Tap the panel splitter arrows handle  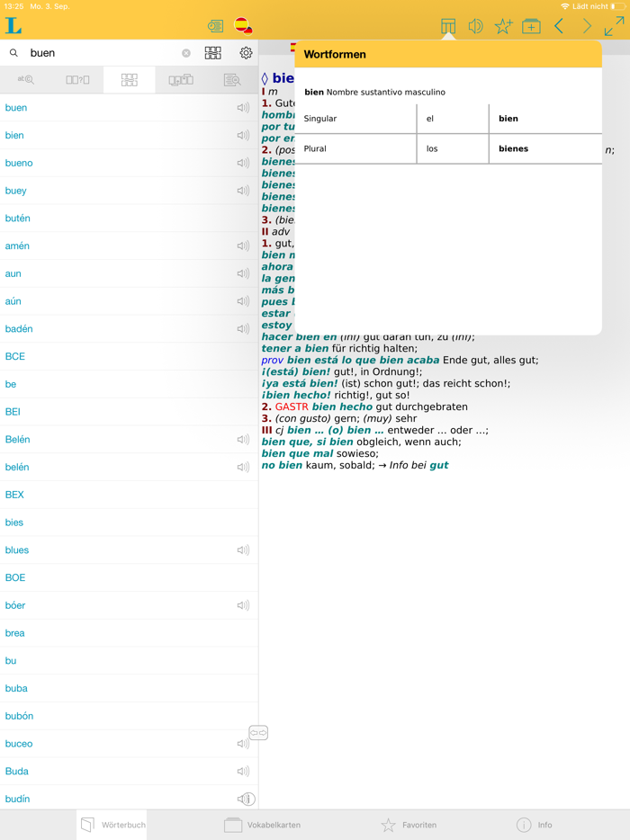(258, 733)
